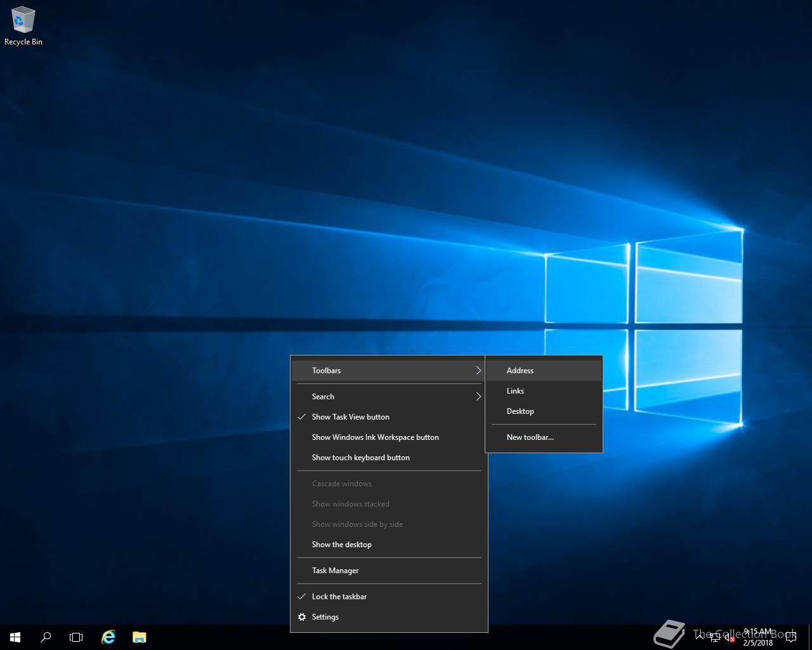Click Show windows side by side entry
This screenshot has height=650, width=812.
(x=389, y=524)
